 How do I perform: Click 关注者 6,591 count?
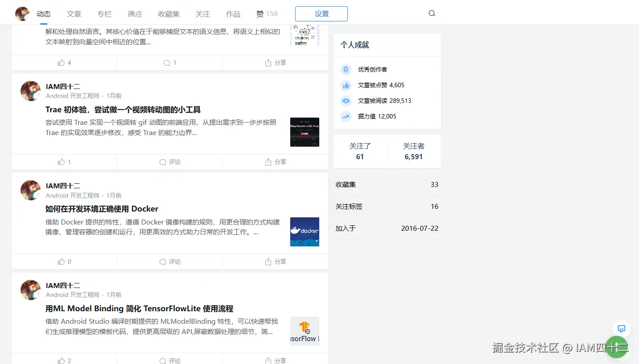pyautogui.click(x=414, y=151)
